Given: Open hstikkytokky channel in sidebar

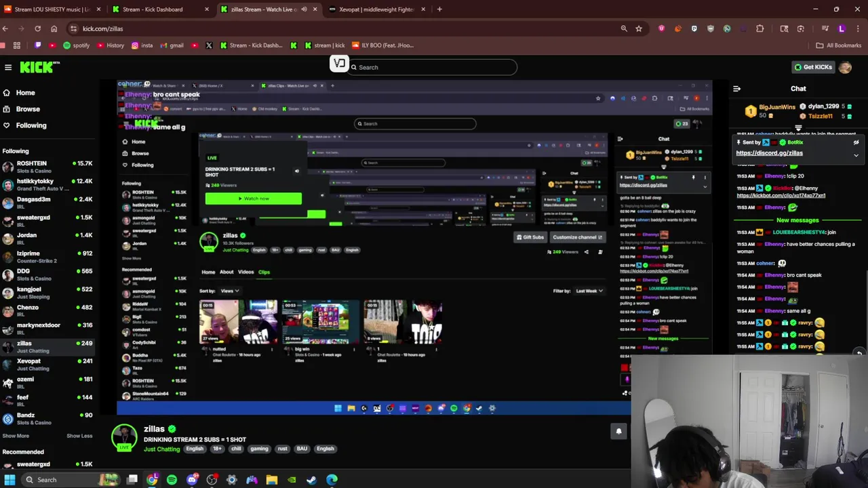Looking at the screenshot, I should pos(47,184).
